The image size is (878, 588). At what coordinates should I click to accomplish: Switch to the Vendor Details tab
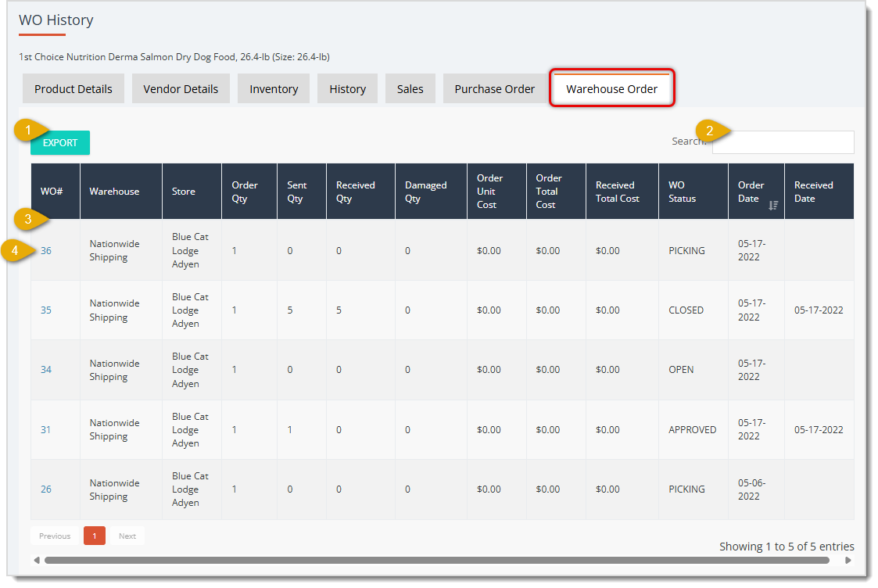coord(181,89)
